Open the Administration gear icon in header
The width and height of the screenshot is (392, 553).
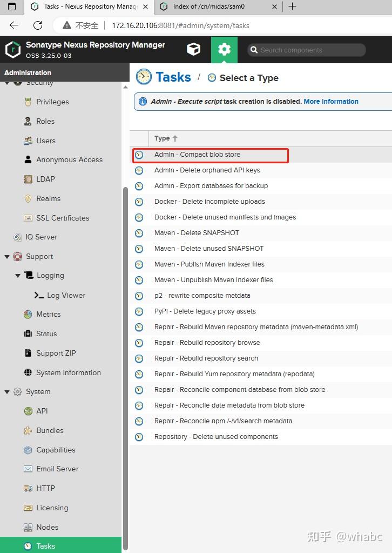click(x=225, y=49)
